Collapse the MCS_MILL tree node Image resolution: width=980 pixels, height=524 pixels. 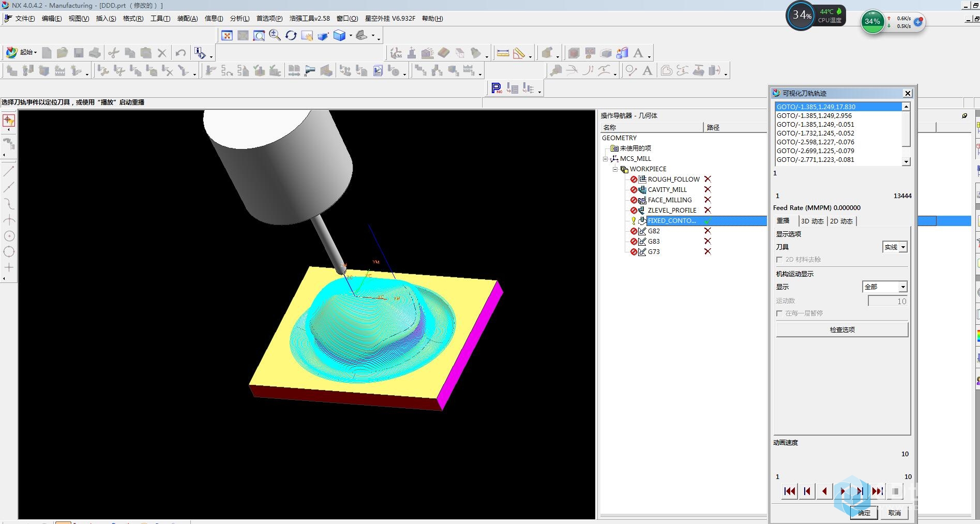click(605, 159)
